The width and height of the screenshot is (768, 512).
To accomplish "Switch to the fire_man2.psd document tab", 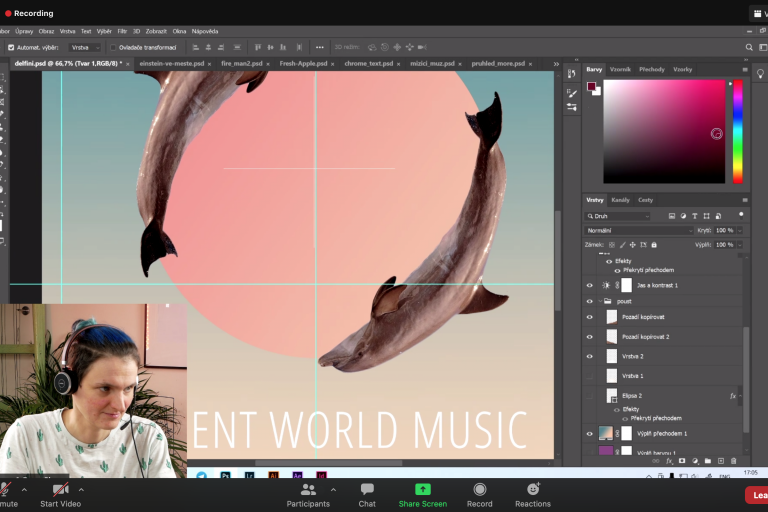I will pyautogui.click(x=241, y=63).
